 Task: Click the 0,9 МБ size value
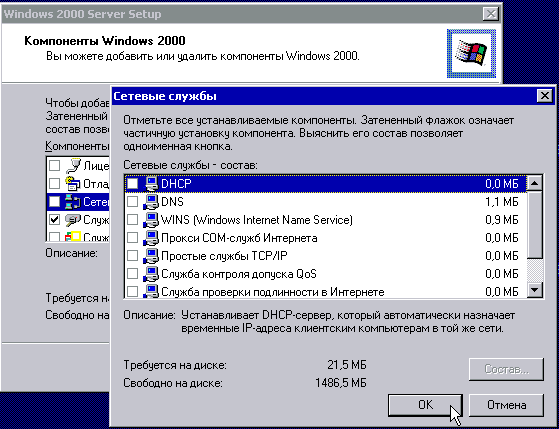tap(502, 220)
